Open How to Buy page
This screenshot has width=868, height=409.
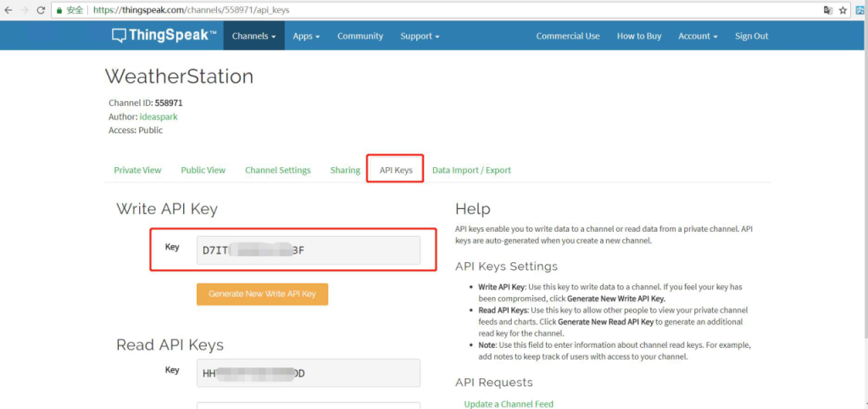coord(639,36)
